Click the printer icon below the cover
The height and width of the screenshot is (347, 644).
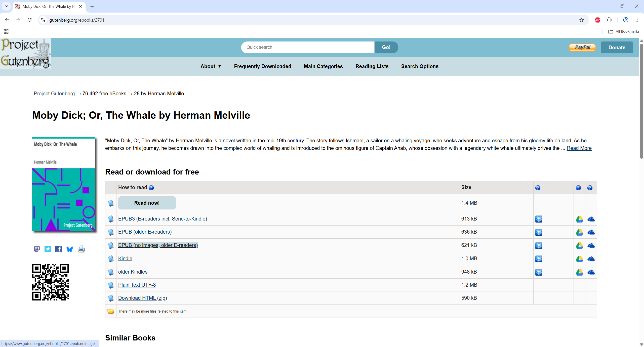click(x=81, y=249)
